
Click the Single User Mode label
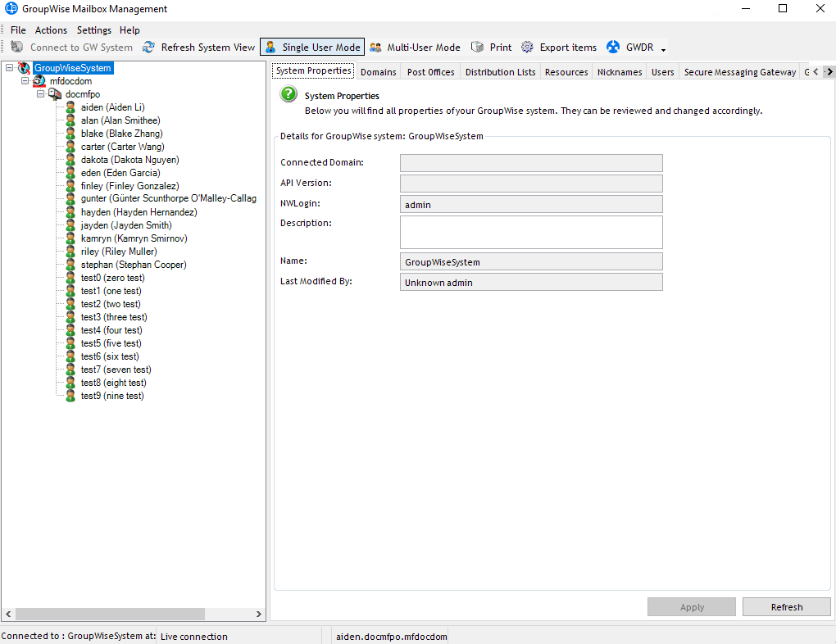(x=321, y=48)
